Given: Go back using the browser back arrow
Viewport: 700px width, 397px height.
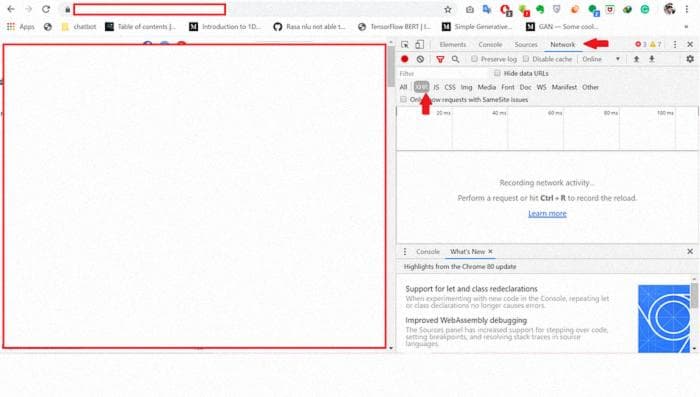Looking at the screenshot, I should pos(11,9).
